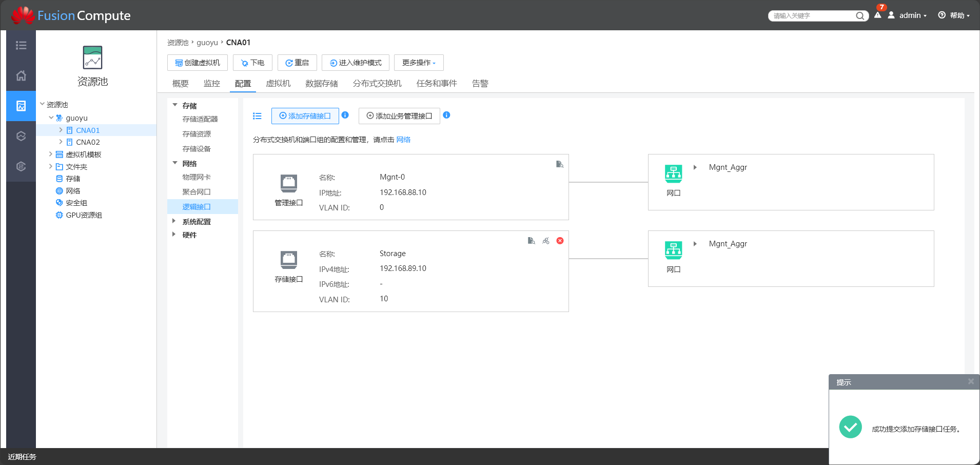980x465 pixels.
Task: Select 存储适配器 in config menu
Action: pyautogui.click(x=200, y=119)
